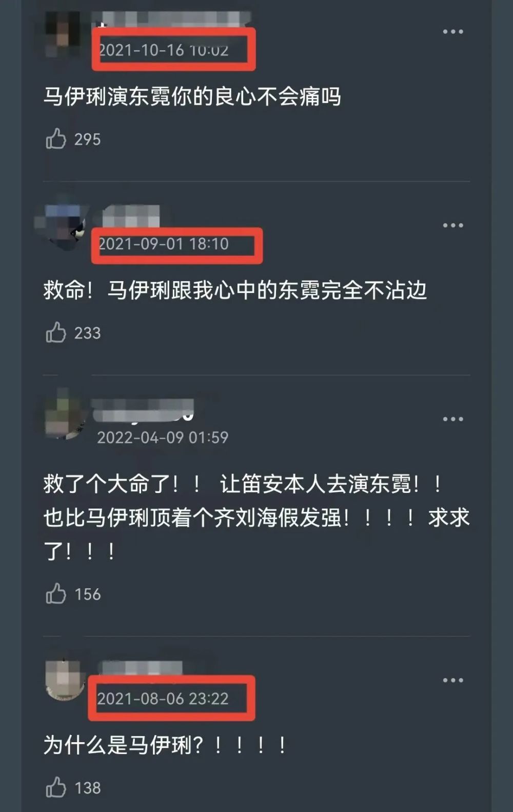Open comment starting with 救命！马伊琍
The height and width of the screenshot is (812, 513).
click(x=235, y=290)
